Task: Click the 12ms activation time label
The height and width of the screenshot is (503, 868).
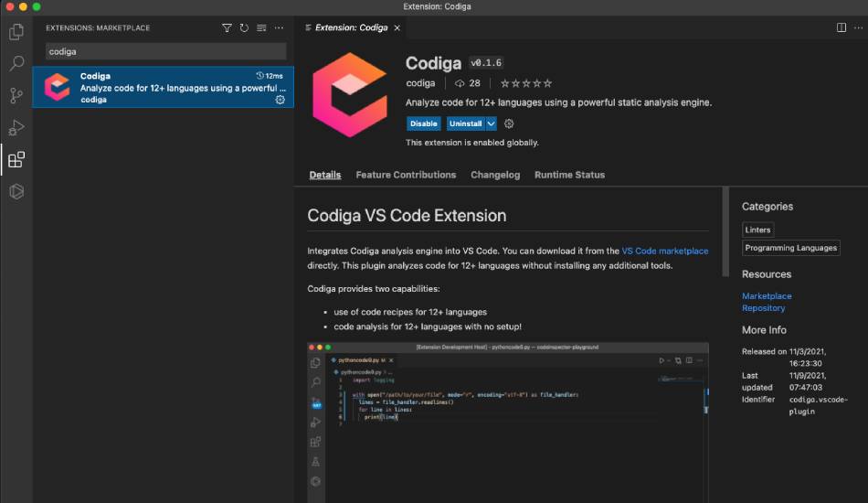Action: [x=270, y=76]
